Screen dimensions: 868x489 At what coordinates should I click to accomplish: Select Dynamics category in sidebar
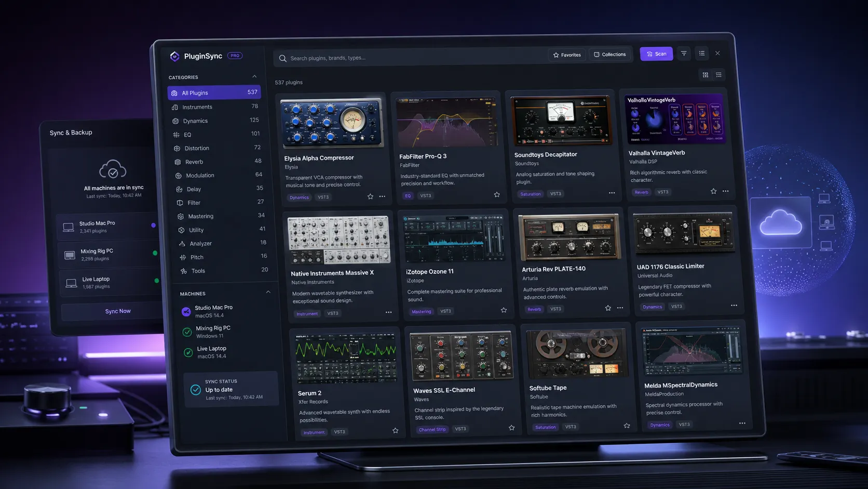[x=216, y=121]
